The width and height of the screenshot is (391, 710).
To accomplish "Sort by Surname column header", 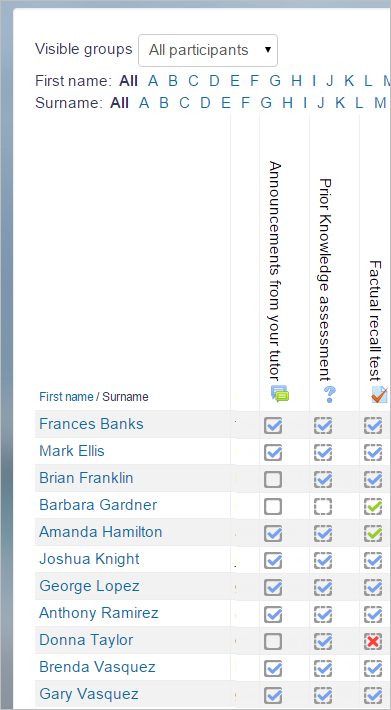I will point(125,397).
